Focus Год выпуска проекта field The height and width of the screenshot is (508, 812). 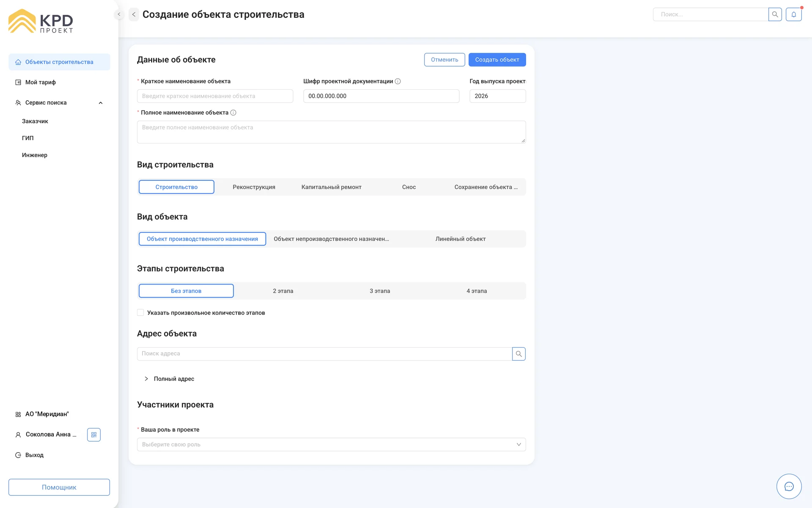pyautogui.click(x=497, y=96)
